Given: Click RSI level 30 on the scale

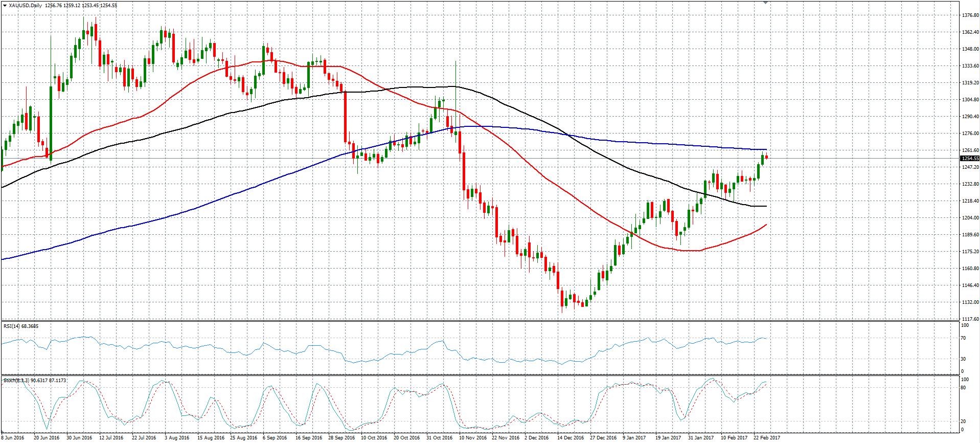Looking at the screenshot, I should pos(964,359).
